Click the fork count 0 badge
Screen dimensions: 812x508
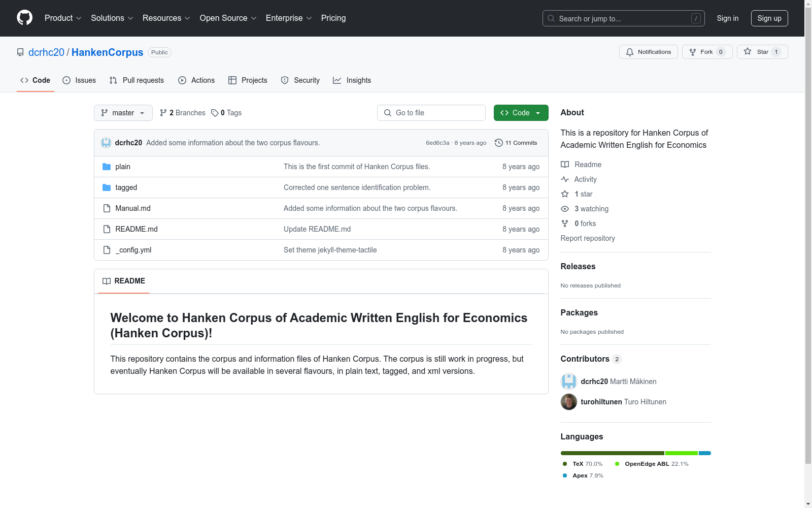pos(721,52)
